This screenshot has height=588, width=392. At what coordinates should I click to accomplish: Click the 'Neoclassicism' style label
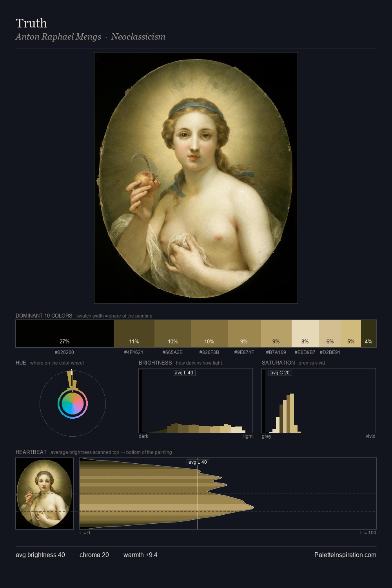pos(138,37)
